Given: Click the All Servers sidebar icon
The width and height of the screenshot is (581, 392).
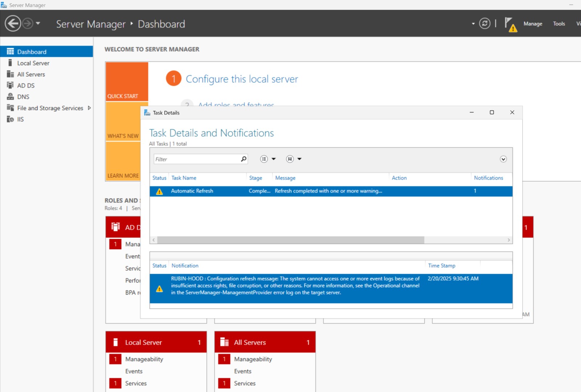Looking at the screenshot, I should coord(10,74).
